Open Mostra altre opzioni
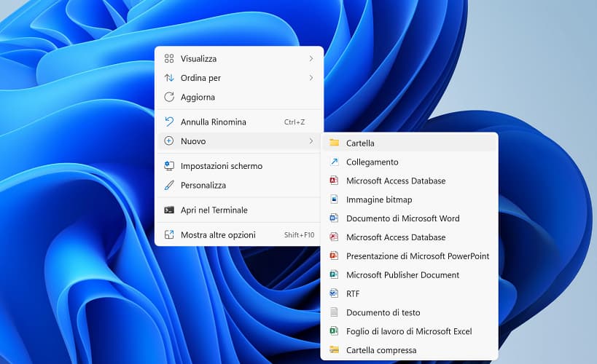Viewport: 597px width, 364px height. [218, 235]
